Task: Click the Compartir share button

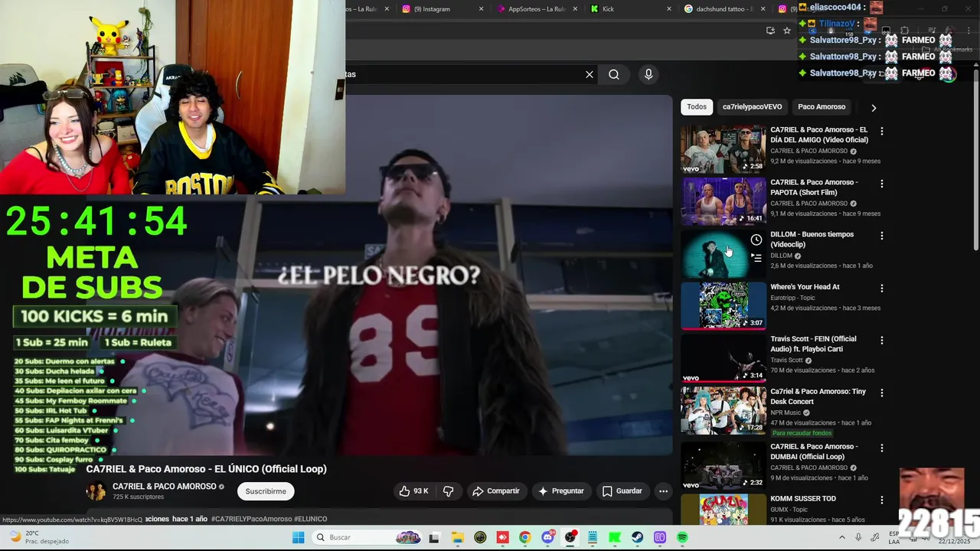Action: [496, 491]
